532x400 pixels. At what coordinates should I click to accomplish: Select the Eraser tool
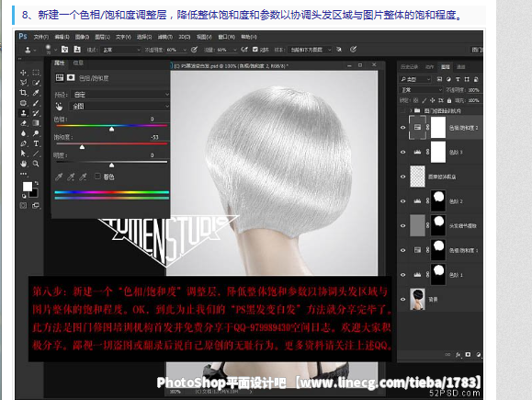(23, 123)
